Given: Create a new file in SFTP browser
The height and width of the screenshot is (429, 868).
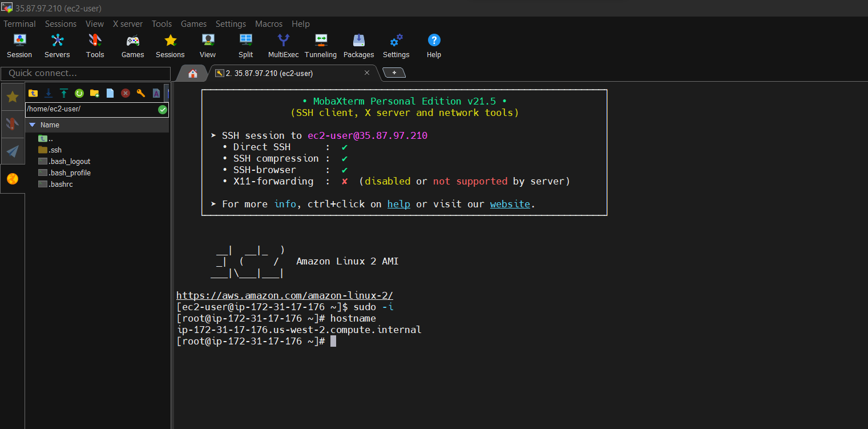Looking at the screenshot, I should 110,93.
